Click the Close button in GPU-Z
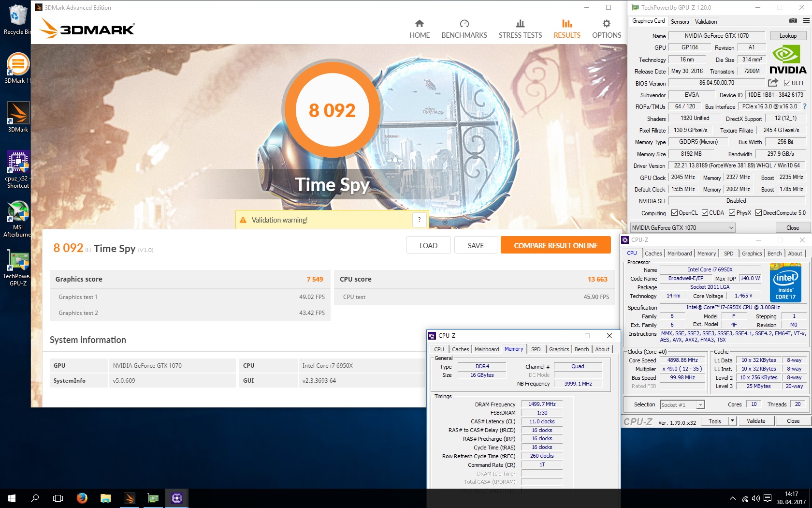 793,228
